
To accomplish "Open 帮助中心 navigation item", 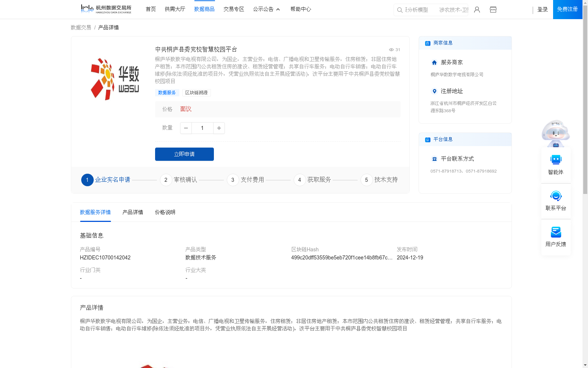I will coord(301,9).
